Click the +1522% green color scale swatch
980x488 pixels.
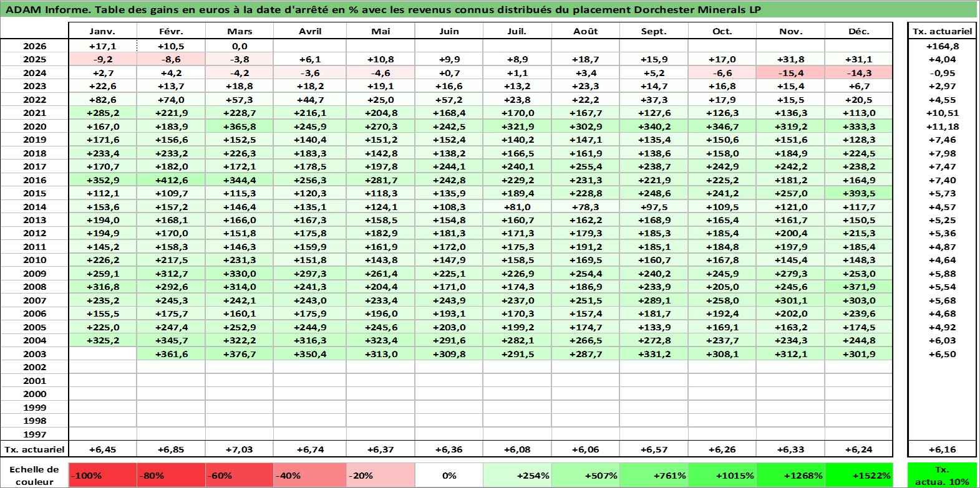(858, 475)
